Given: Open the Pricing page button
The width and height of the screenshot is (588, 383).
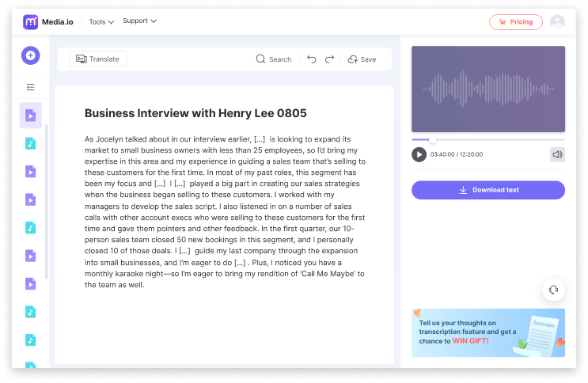Looking at the screenshot, I should (516, 21).
